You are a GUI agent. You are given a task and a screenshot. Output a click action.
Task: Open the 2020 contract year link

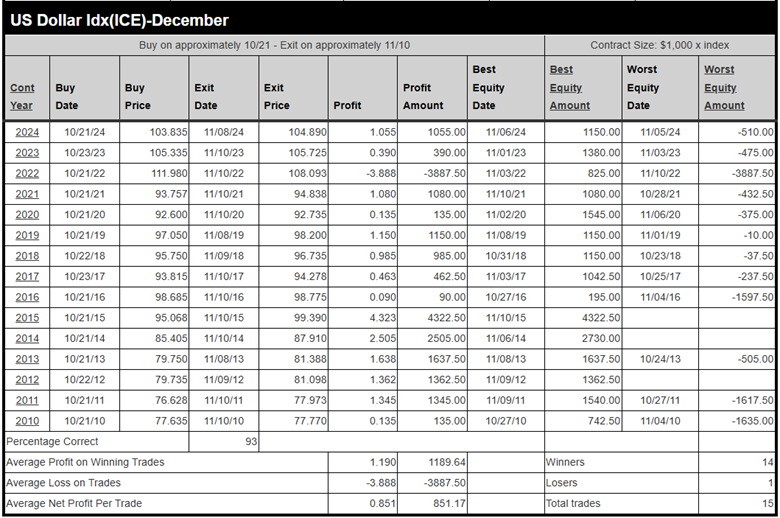[x=27, y=215]
